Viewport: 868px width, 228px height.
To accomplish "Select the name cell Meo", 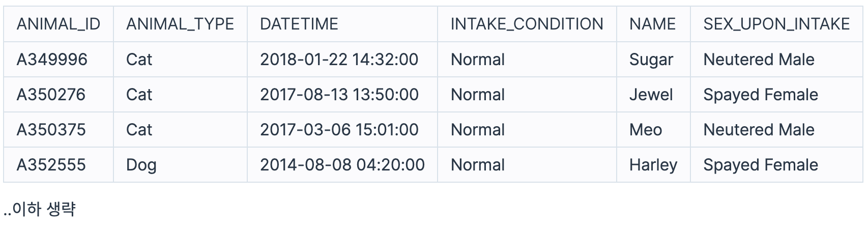I will tap(653, 130).
